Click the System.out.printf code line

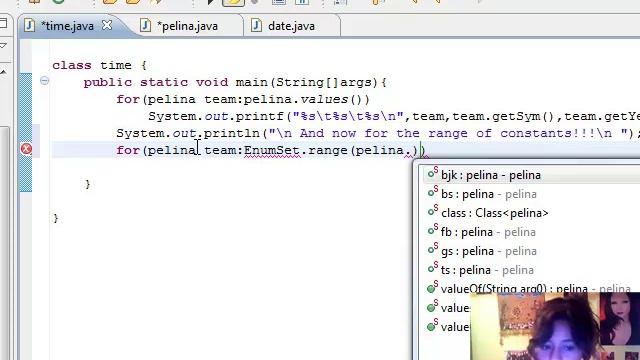[x=394, y=116]
